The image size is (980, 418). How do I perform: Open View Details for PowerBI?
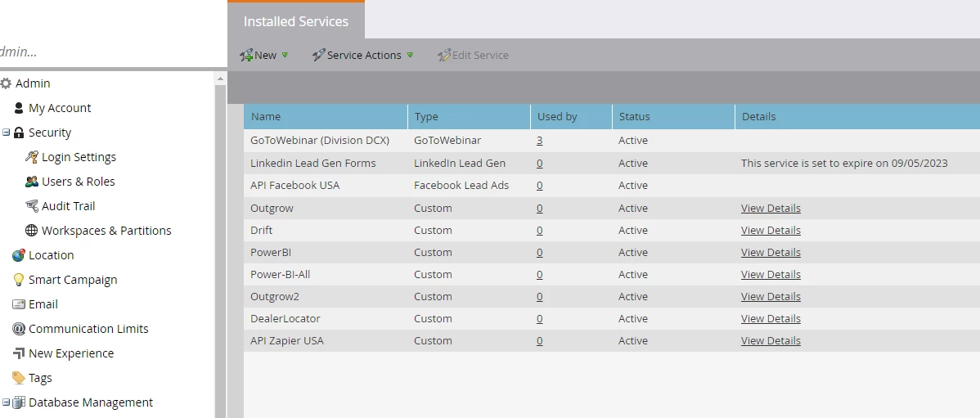pos(771,253)
